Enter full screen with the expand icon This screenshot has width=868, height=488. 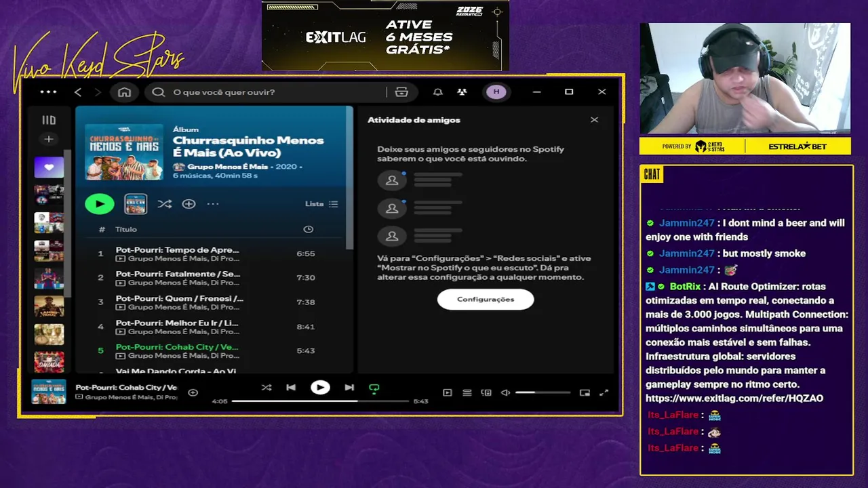[604, 392]
